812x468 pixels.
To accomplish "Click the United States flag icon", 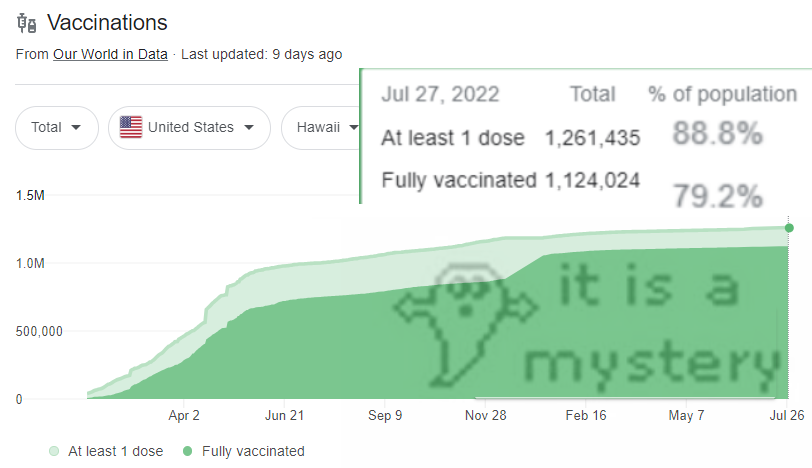I will click(x=130, y=127).
